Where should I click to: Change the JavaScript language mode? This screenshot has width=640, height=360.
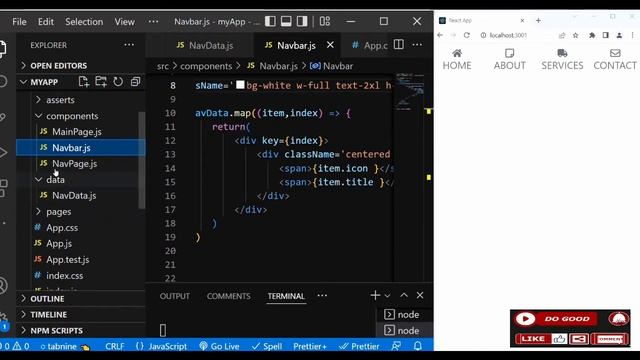pyautogui.click(x=161, y=346)
